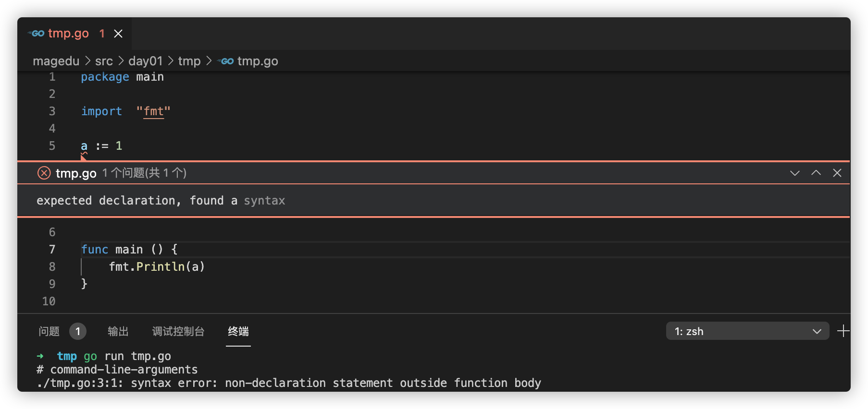Go to previous problem with up arrow
The image size is (868, 409).
click(x=816, y=173)
